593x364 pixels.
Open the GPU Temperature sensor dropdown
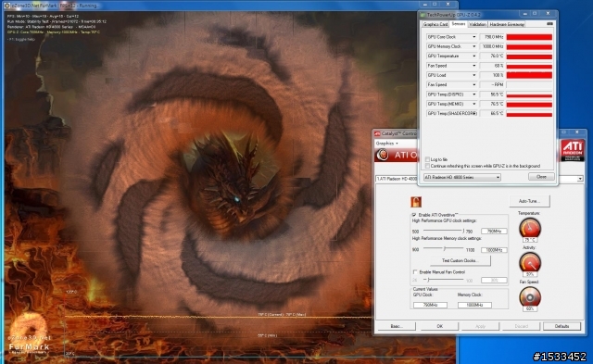point(473,56)
